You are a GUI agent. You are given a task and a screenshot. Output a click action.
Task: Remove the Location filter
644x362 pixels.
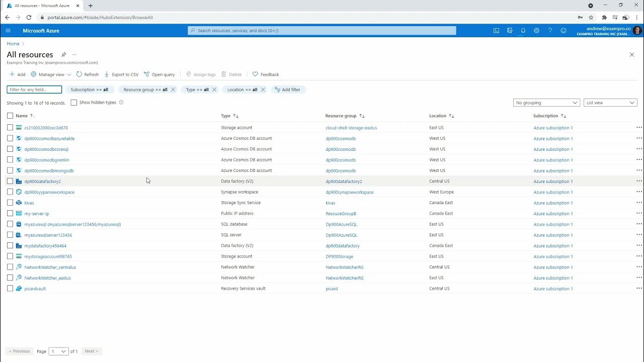(263, 89)
